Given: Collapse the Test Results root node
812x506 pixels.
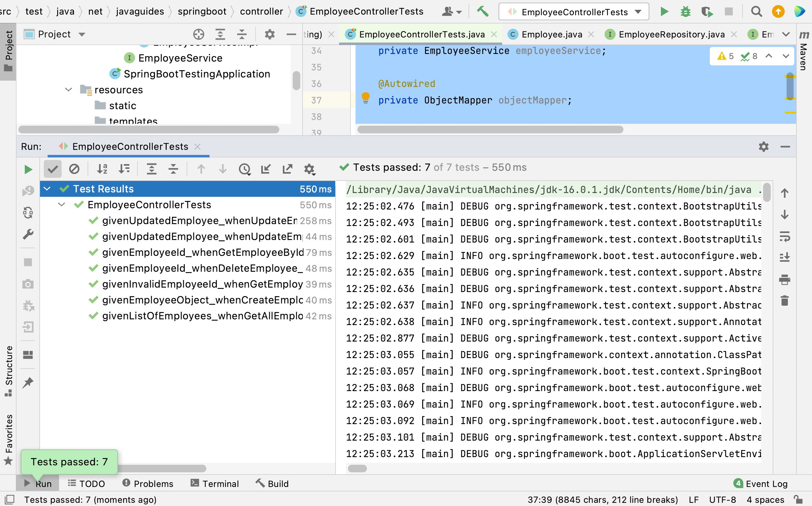Looking at the screenshot, I should [x=47, y=189].
